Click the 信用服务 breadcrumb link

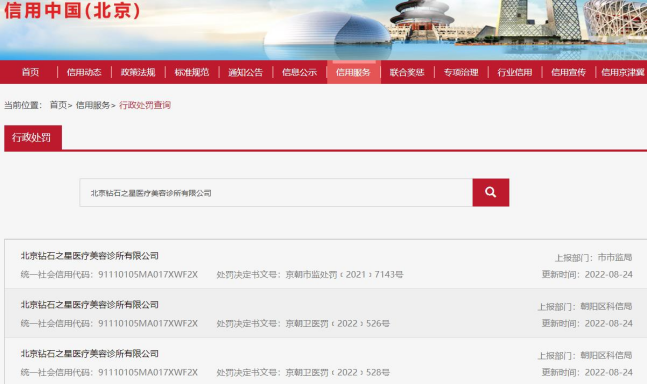93,105
